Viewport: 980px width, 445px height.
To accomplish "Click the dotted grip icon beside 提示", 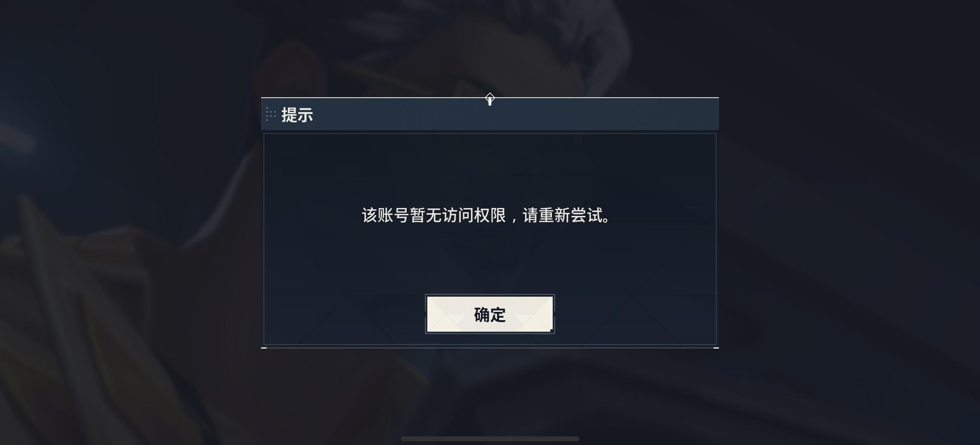I will tap(271, 114).
